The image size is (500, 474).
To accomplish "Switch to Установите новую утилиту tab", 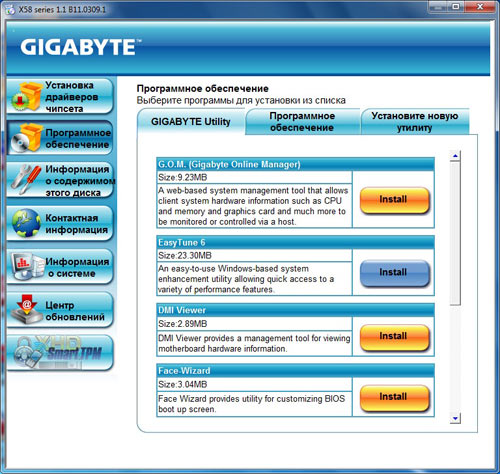I will pyautogui.click(x=415, y=122).
